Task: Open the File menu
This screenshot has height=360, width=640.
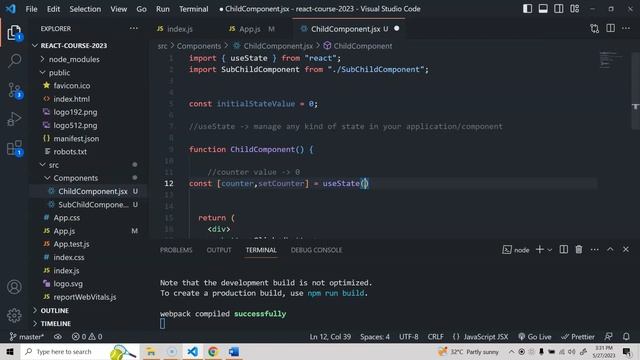Action: pyautogui.click(x=31, y=9)
